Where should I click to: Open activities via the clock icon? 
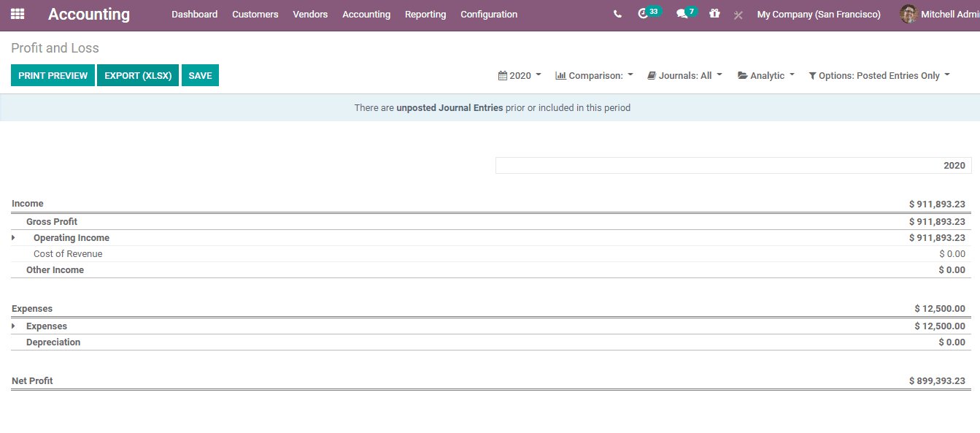[643, 14]
